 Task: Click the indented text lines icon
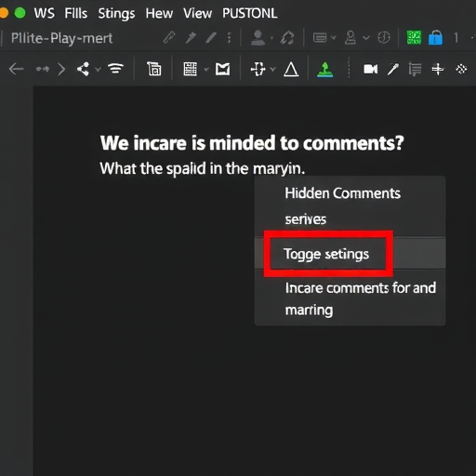[x=415, y=69]
